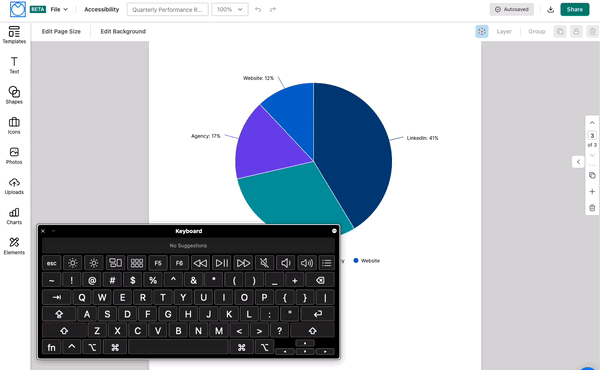The image size is (600, 370).
Task: Open the Shapes panel
Action: [x=14, y=95]
